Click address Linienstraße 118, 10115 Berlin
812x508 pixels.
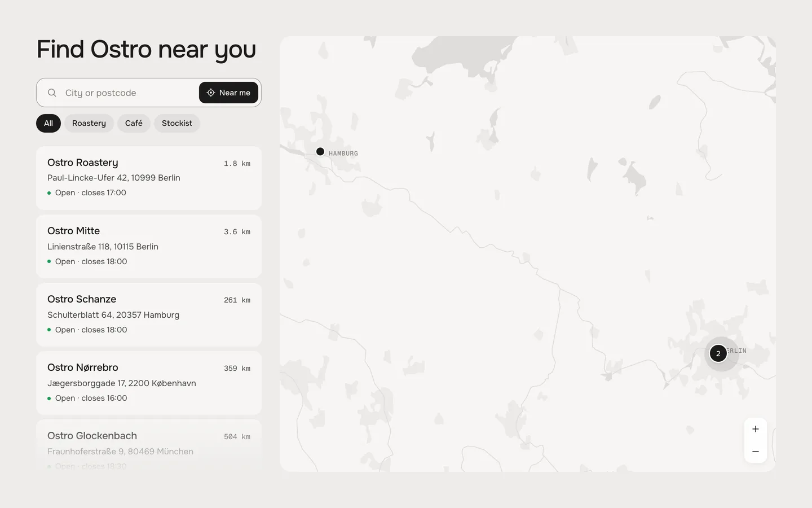(x=103, y=247)
